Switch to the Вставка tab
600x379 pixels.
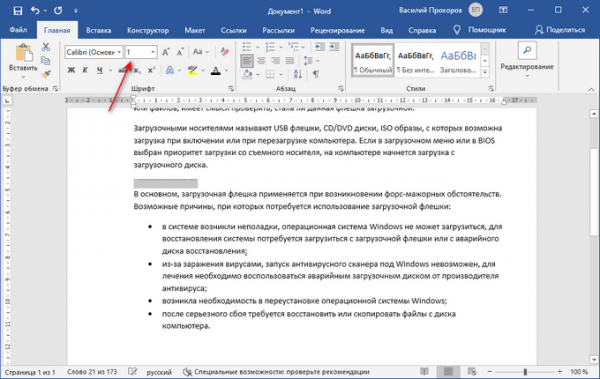tap(98, 30)
